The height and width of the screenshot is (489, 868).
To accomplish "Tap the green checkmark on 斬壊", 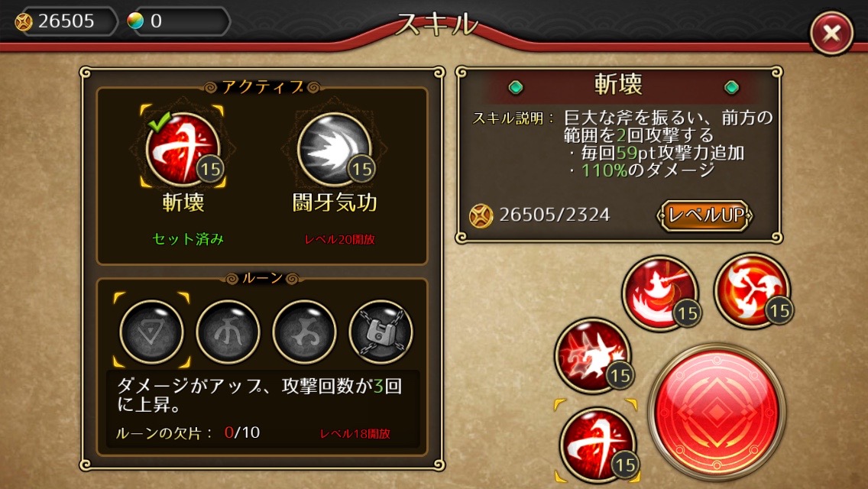I will (x=159, y=121).
